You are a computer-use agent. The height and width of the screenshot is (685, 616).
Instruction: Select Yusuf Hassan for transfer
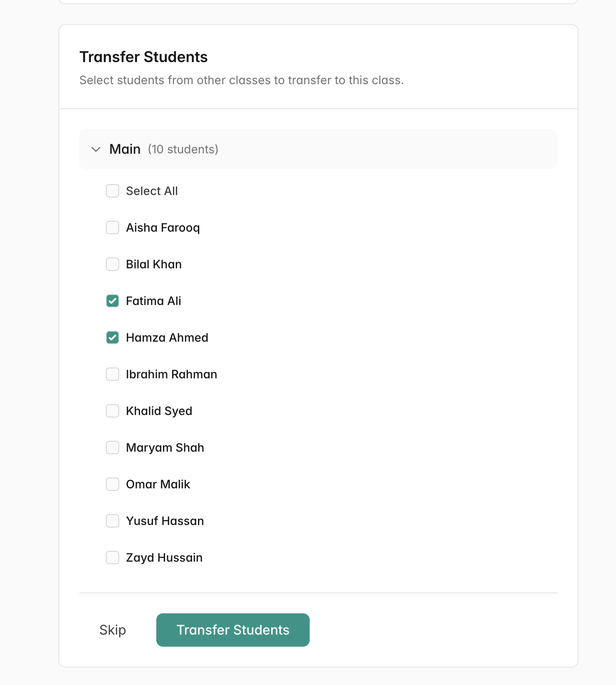112,521
